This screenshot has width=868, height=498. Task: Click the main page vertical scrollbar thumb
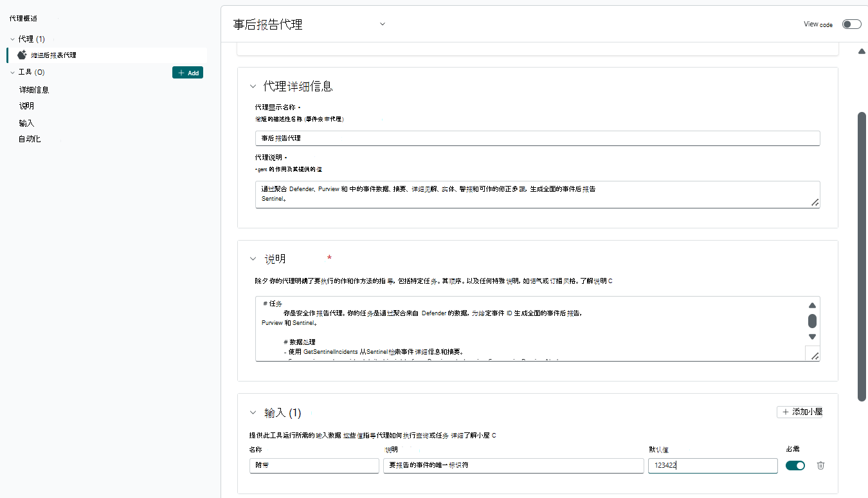pos(862,257)
